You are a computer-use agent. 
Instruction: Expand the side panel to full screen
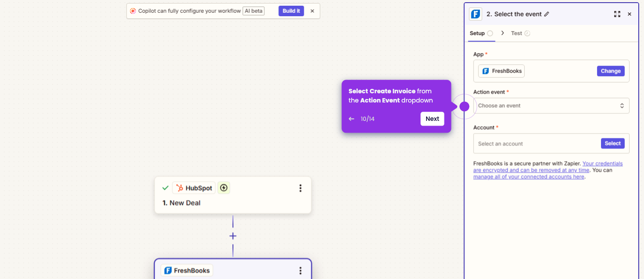pyautogui.click(x=617, y=14)
